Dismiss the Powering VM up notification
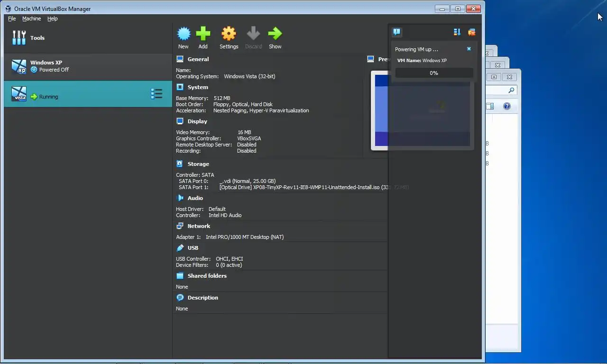 tap(469, 49)
